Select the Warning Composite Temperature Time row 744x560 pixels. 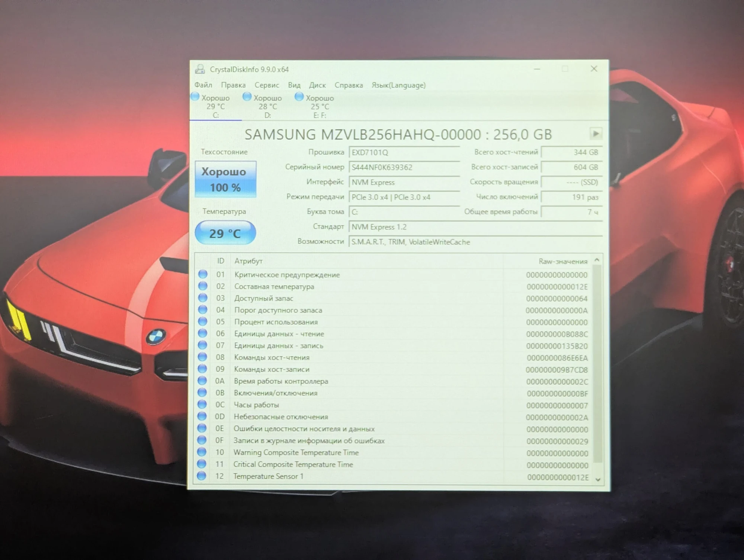click(x=393, y=453)
